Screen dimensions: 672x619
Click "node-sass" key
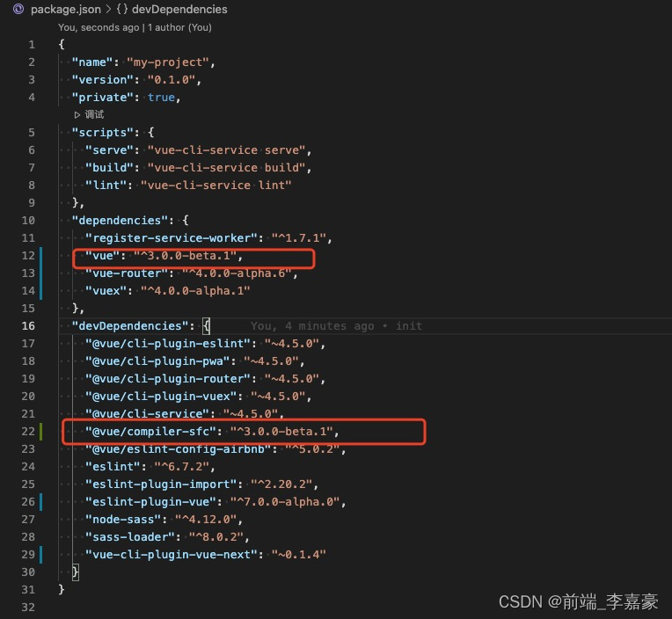click(x=123, y=520)
